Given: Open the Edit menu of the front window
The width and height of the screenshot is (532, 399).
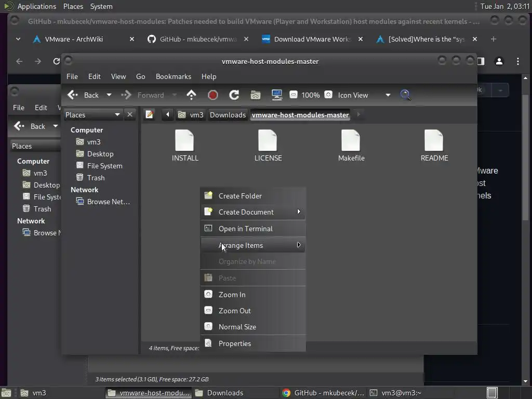Looking at the screenshot, I should 95,76.
